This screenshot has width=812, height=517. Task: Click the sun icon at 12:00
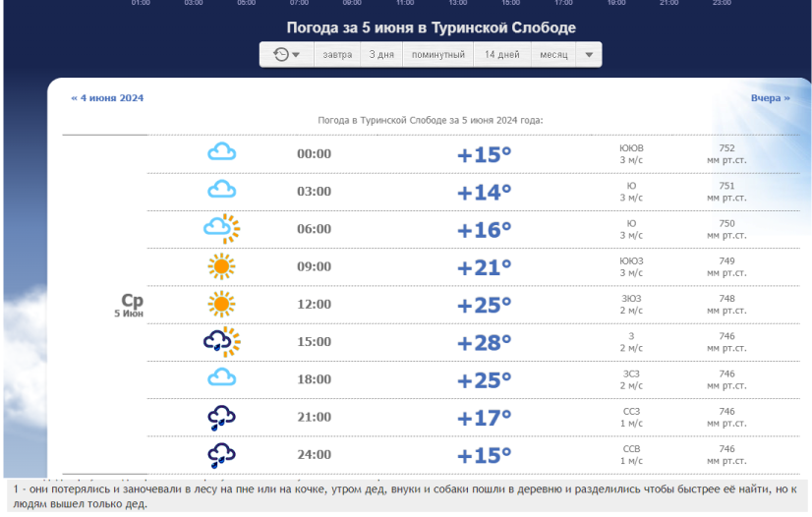point(222,303)
